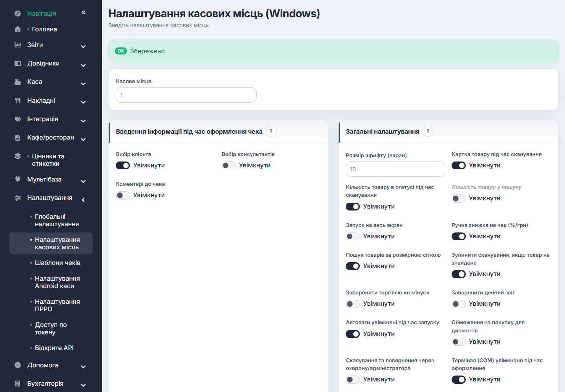Click the home icon next to Головна
Image resolution: width=565 pixels, height=392 pixels.
tap(18, 29)
